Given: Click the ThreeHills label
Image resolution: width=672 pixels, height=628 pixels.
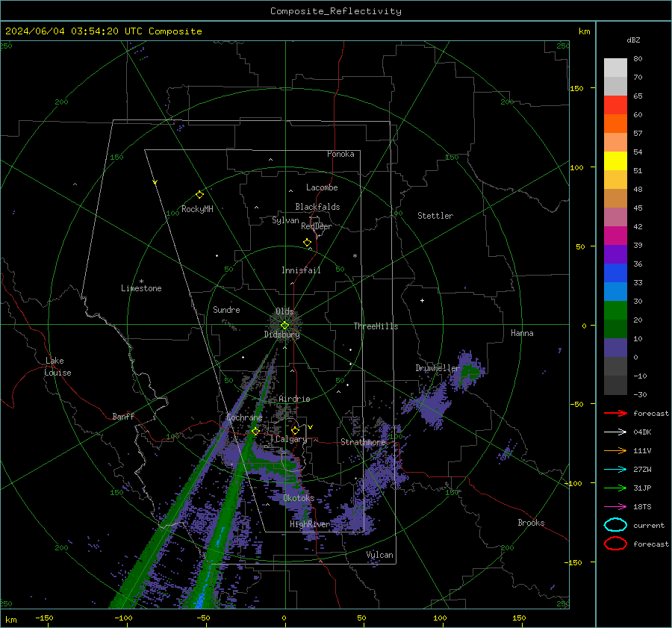Looking at the screenshot, I should coord(376,326).
